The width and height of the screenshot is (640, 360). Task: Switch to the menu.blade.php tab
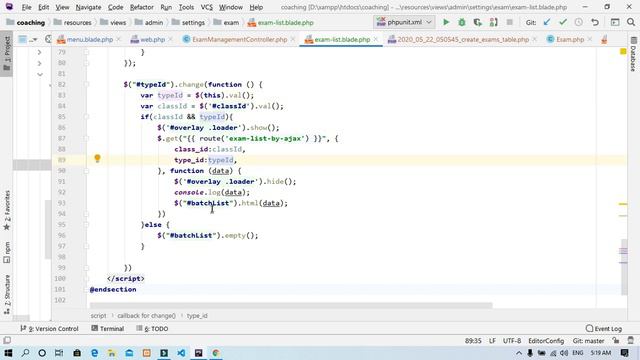pos(90,40)
